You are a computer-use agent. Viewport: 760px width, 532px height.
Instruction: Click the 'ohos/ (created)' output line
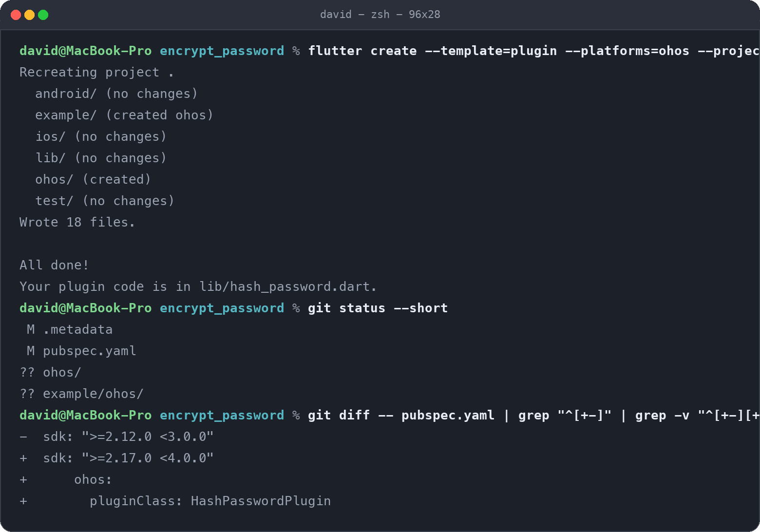(x=93, y=179)
